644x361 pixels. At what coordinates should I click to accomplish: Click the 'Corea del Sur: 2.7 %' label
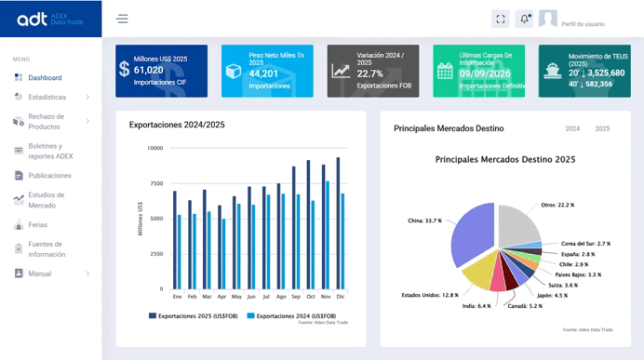(585, 244)
